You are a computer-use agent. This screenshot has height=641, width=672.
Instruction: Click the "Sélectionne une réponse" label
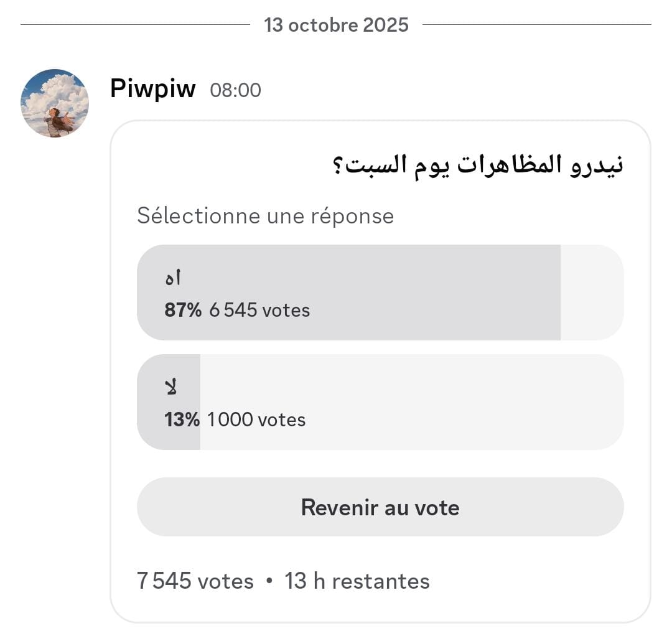click(265, 216)
